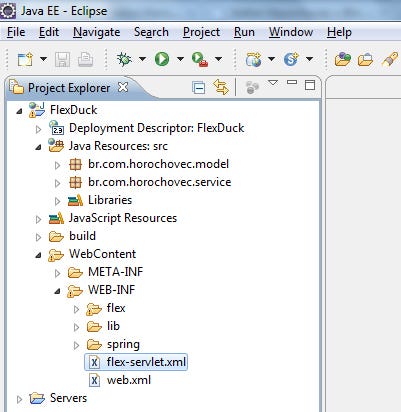Expand the spring folder
The height and width of the screenshot is (412, 401).
[x=77, y=345]
